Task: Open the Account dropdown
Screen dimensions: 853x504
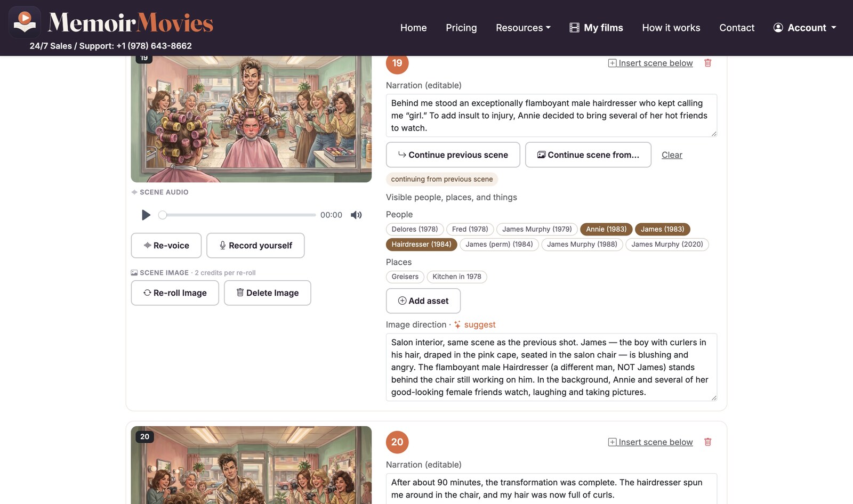Action: click(x=804, y=28)
